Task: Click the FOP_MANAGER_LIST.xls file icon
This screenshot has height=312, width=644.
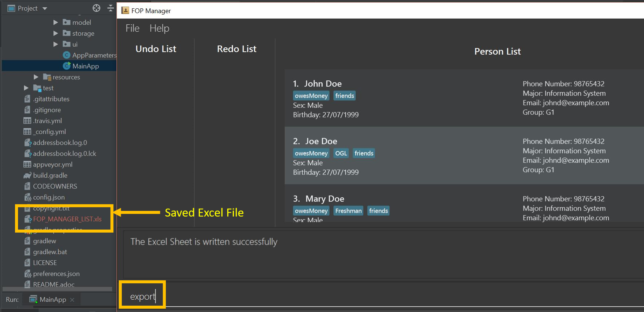Action: pos(28,219)
